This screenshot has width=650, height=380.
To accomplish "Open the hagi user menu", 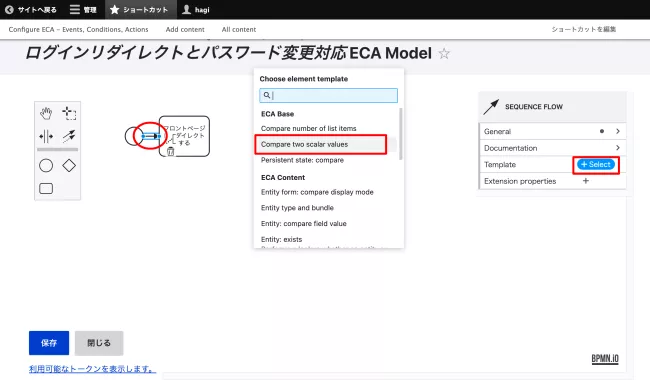I will (x=196, y=10).
